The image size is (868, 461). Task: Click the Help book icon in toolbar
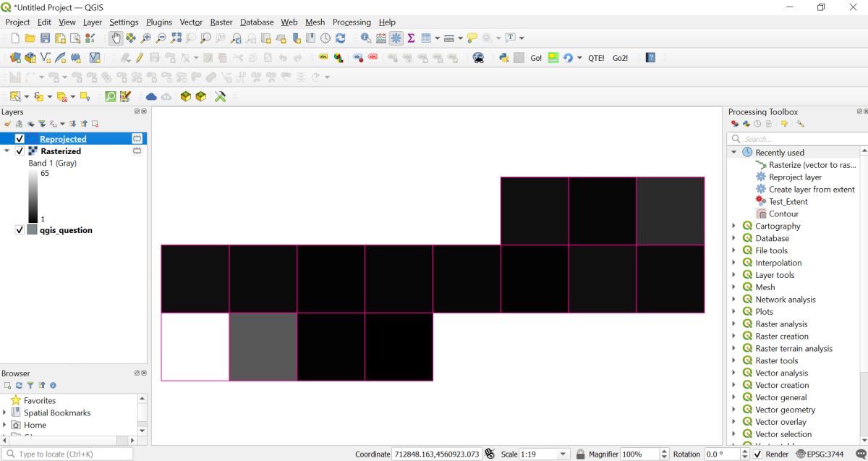tap(650, 58)
